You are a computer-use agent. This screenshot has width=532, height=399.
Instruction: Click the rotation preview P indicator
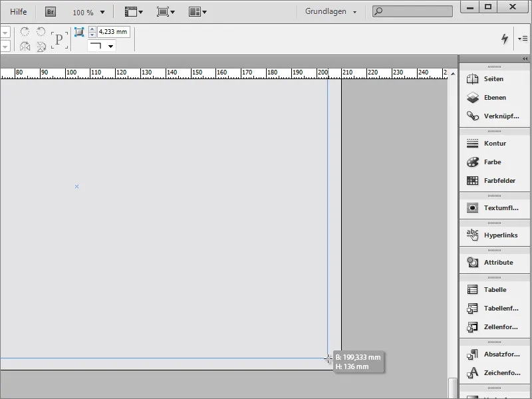[x=59, y=40]
